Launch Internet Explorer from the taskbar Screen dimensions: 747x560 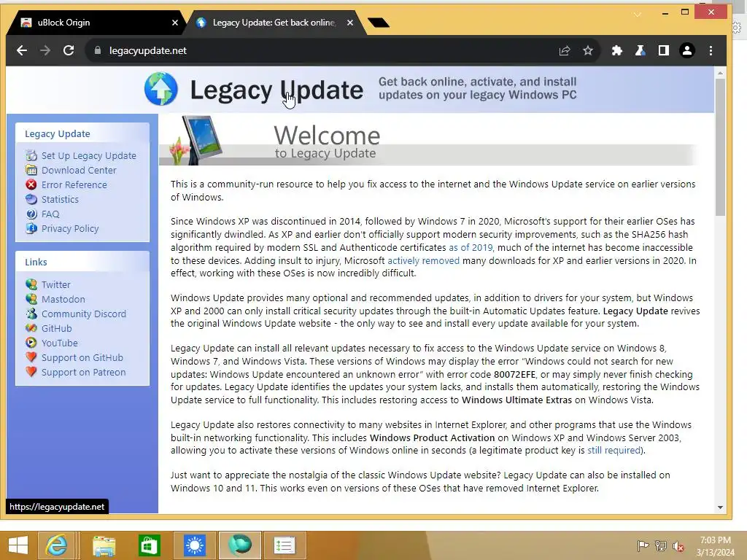(x=56, y=545)
